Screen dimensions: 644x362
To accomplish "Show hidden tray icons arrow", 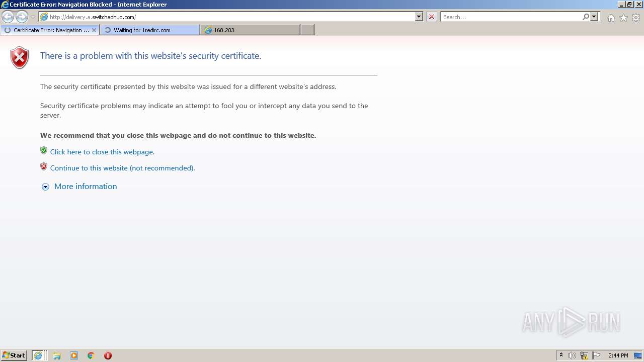I will coord(561,355).
